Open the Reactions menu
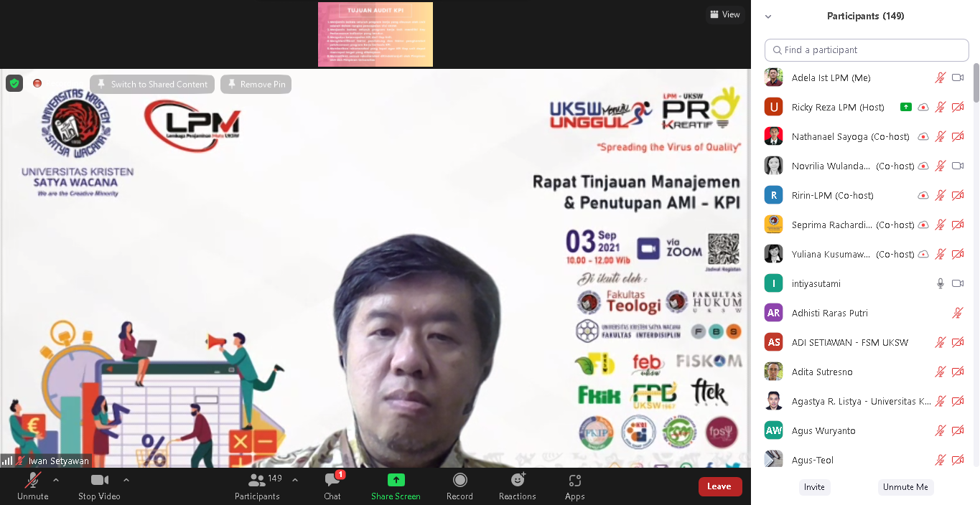Viewport: 980px width, 505px height. point(517,486)
